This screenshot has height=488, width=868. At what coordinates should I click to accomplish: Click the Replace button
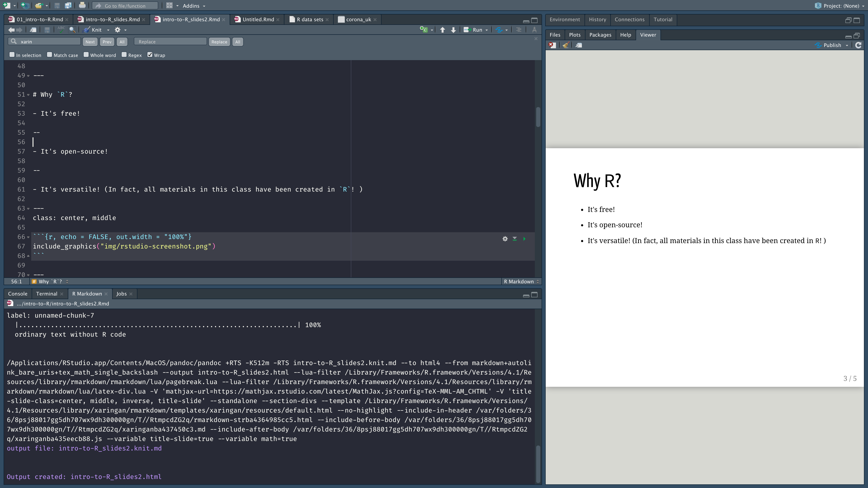219,42
